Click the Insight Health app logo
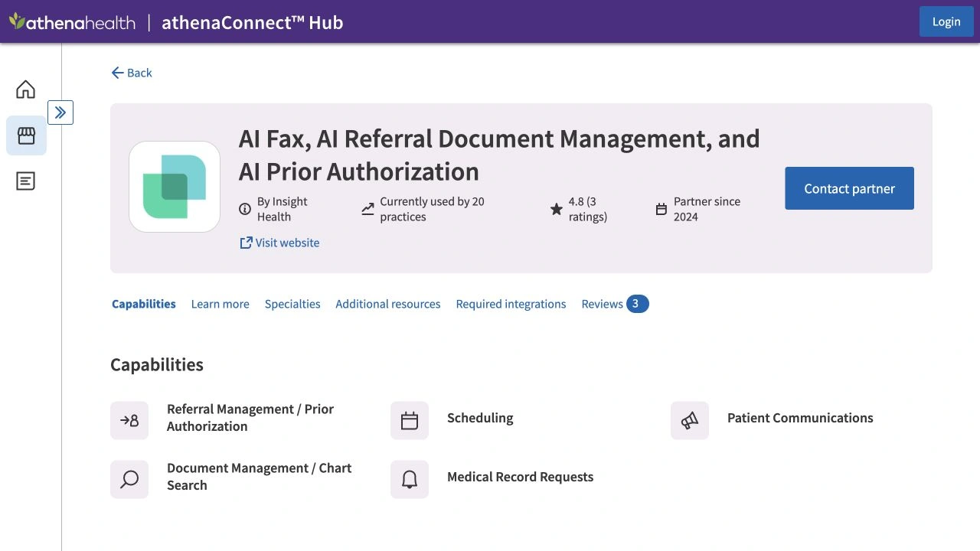The height and width of the screenshot is (551, 980). (175, 187)
